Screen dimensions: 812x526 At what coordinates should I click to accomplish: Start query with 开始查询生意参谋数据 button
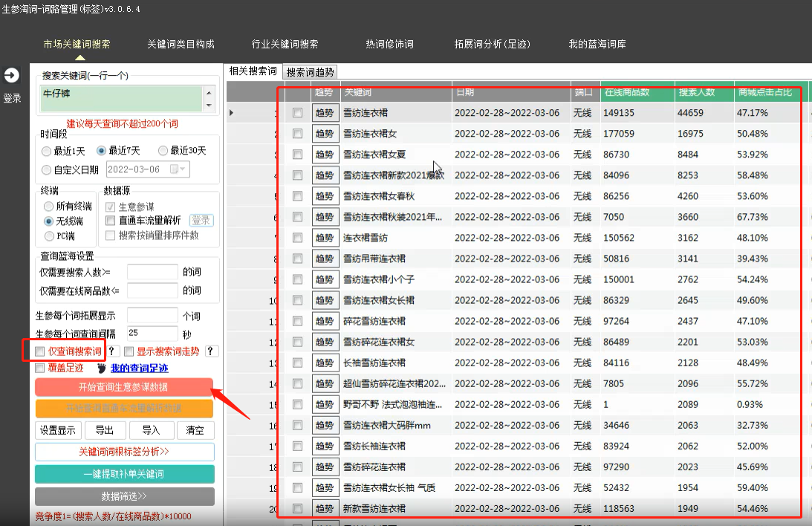tap(124, 387)
